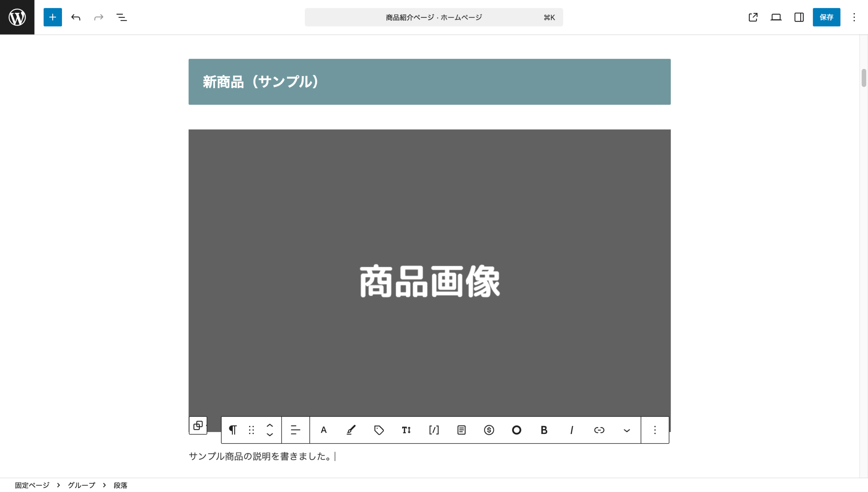This screenshot has height=492, width=868.
Task: Open the document overview list view
Action: pyautogui.click(x=121, y=17)
